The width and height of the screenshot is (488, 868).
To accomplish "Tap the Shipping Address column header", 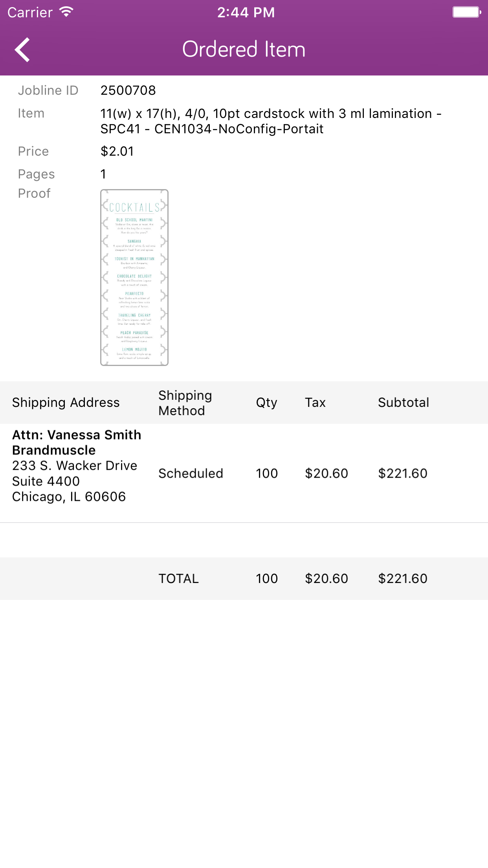I will tap(66, 403).
